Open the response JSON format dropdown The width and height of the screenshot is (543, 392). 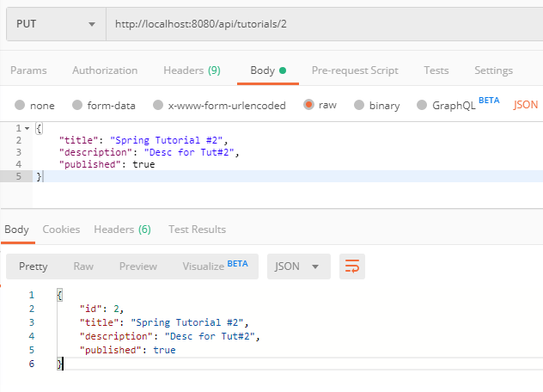[x=298, y=266]
